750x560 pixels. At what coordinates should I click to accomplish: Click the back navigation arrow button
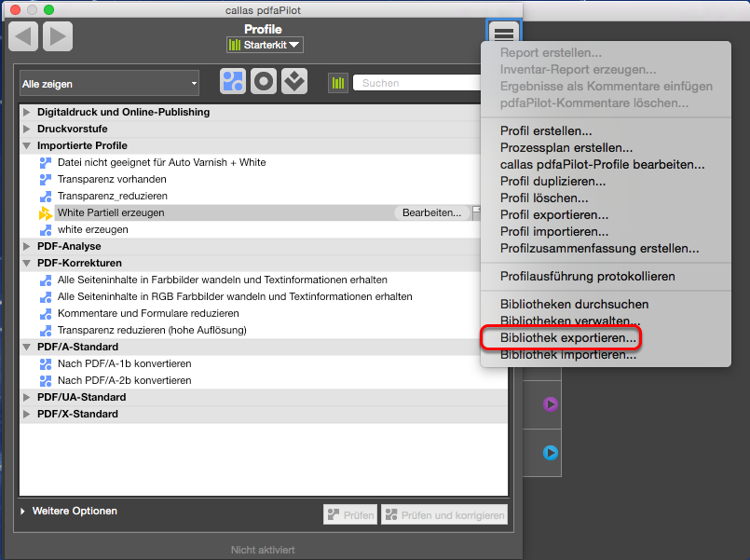pos(23,36)
